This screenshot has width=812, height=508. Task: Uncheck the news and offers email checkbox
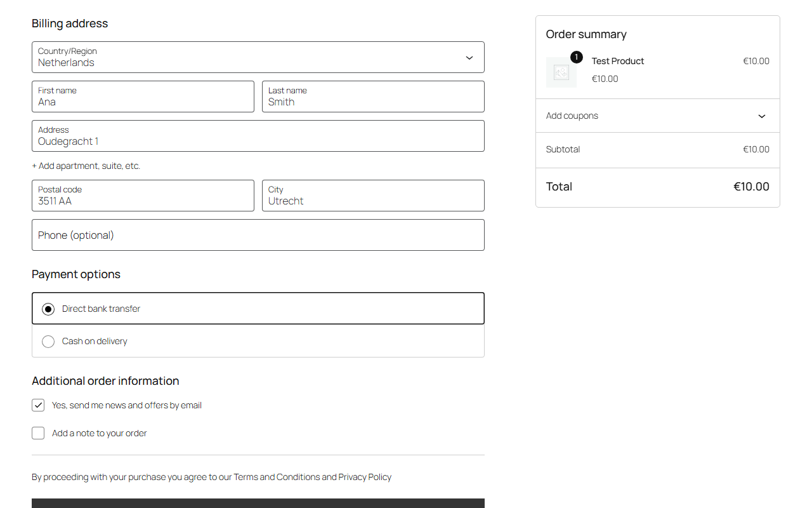coord(38,405)
